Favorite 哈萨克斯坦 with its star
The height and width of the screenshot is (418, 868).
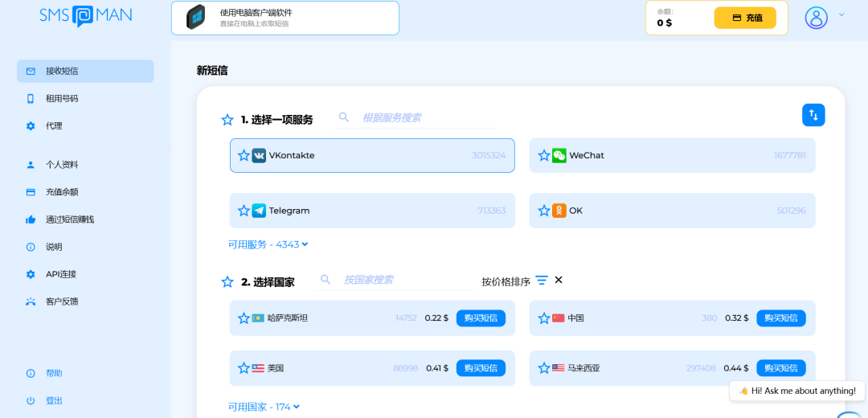pos(244,318)
